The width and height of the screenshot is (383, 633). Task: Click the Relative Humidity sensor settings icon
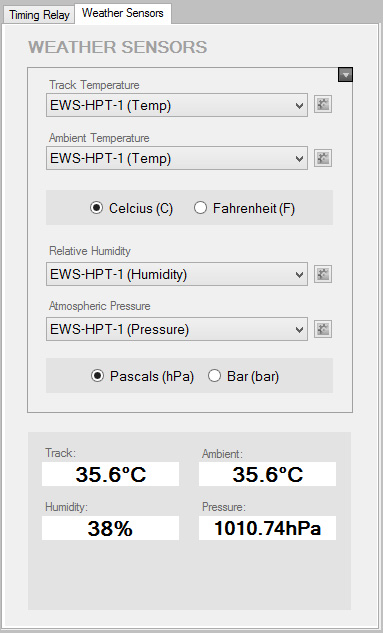click(323, 274)
